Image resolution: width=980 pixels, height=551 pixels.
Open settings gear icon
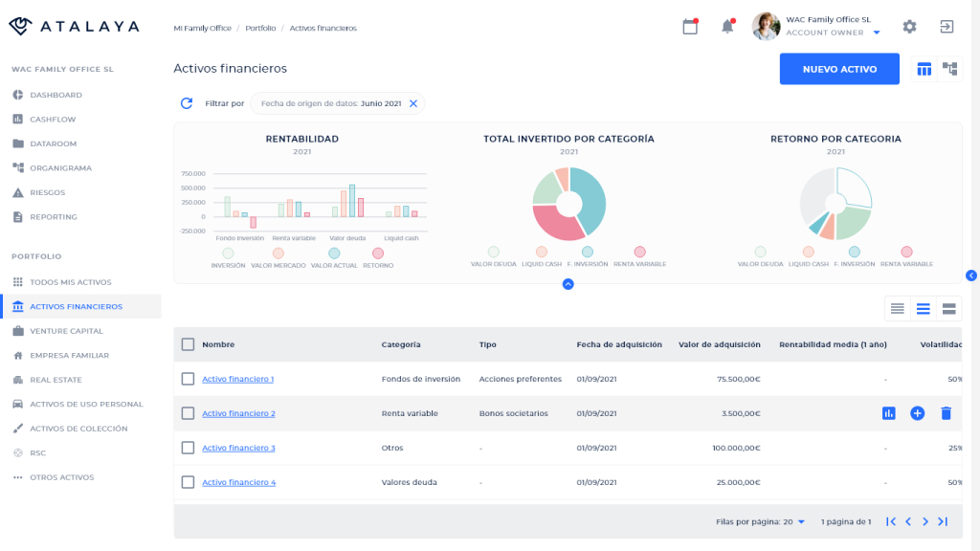[909, 27]
